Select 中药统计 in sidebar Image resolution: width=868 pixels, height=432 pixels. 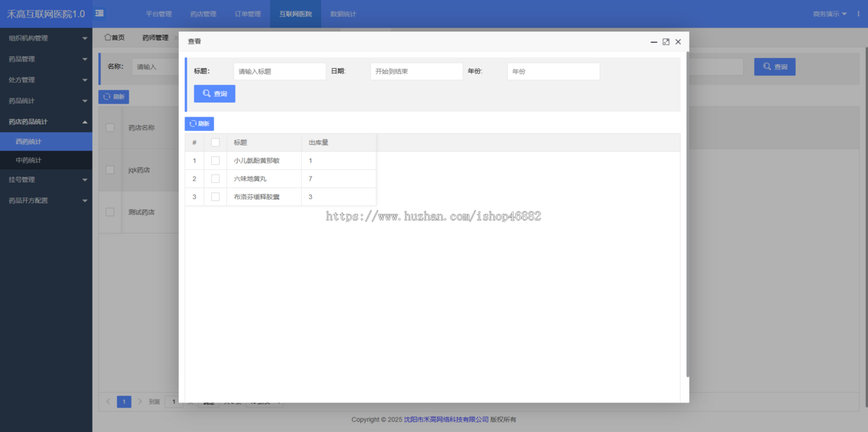click(x=46, y=160)
